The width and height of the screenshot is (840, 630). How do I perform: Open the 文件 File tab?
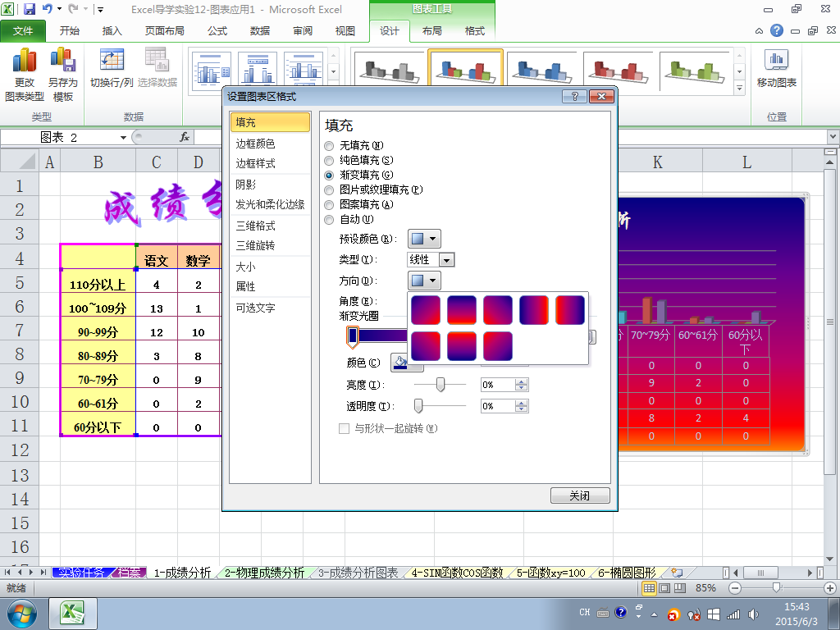[x=22, y=31]
